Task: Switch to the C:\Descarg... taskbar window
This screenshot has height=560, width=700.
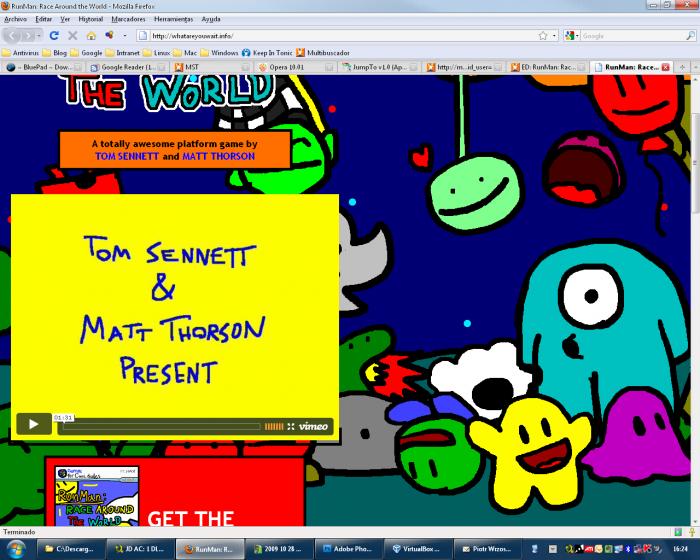Action: point(71,549)
